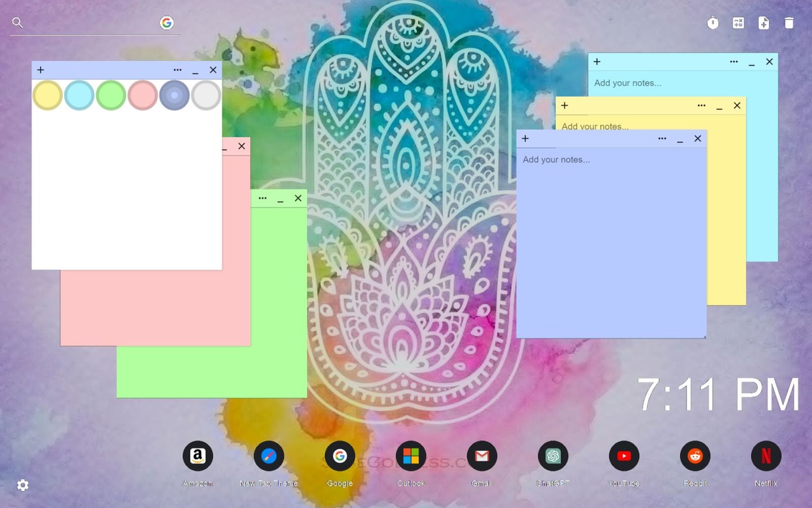The width and height of the screenshot is (812, 508).
Task: Select the Google search engine logo
Action: tap(167, 23)
